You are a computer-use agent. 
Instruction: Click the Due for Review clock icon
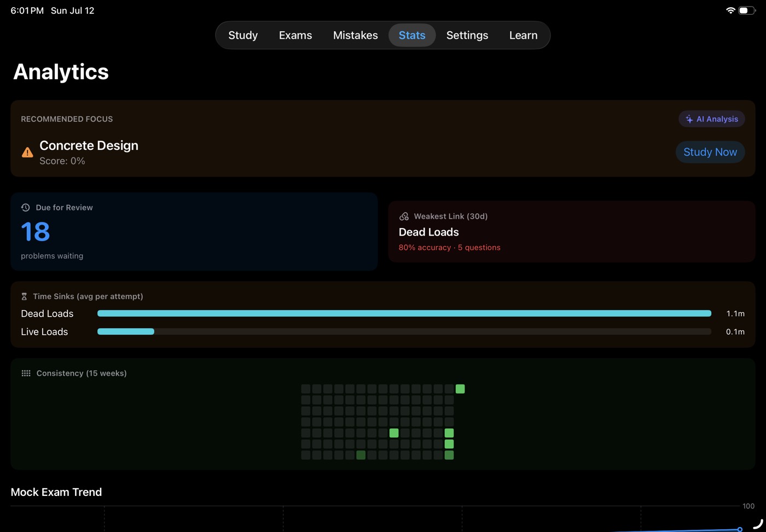click(x=25, y=207)
